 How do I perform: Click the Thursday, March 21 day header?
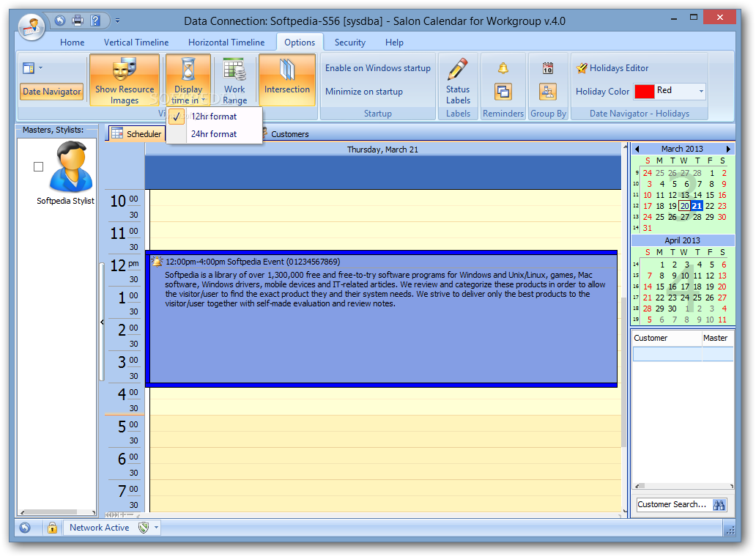coord(383,150)
